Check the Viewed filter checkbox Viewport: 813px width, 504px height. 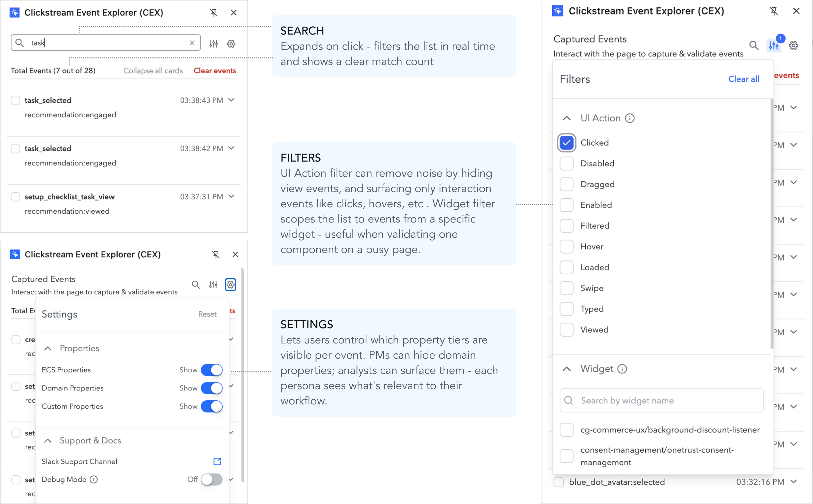[566, 330]
